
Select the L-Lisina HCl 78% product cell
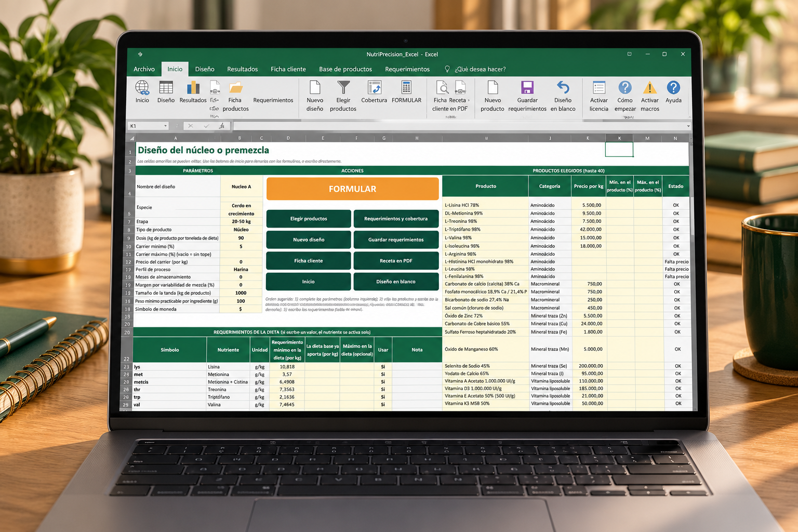485,205
